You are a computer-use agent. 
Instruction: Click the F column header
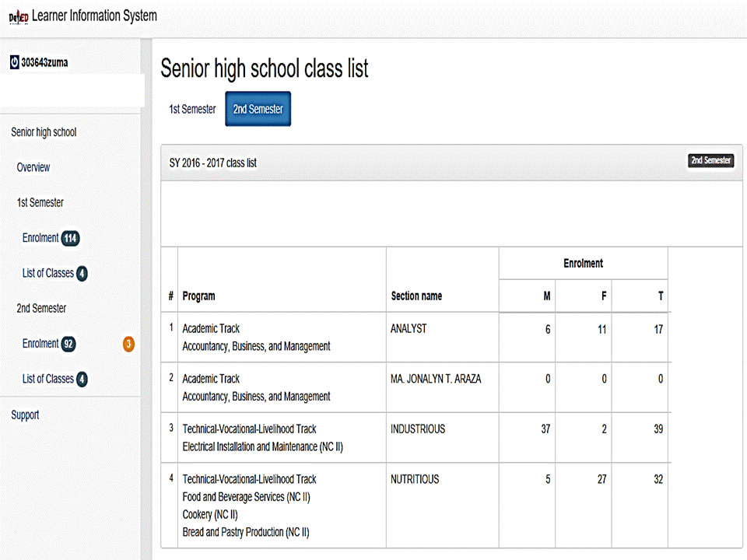tap(604, 296)
